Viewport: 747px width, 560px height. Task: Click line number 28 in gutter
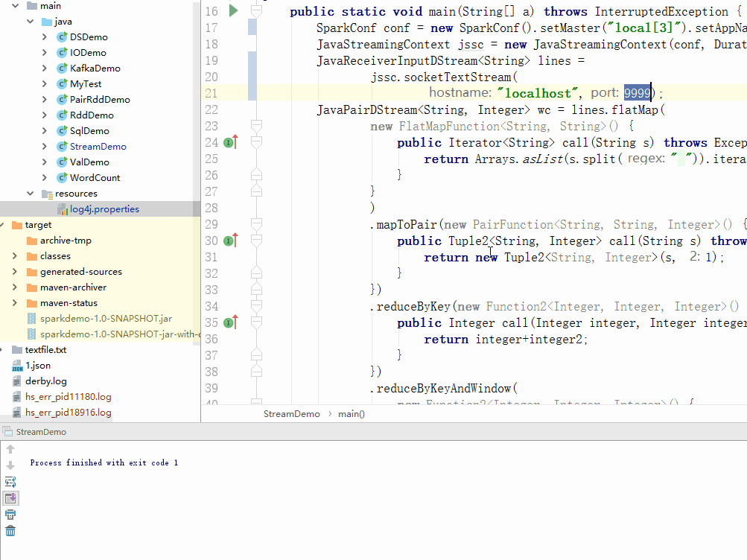(x=212, y=208)
